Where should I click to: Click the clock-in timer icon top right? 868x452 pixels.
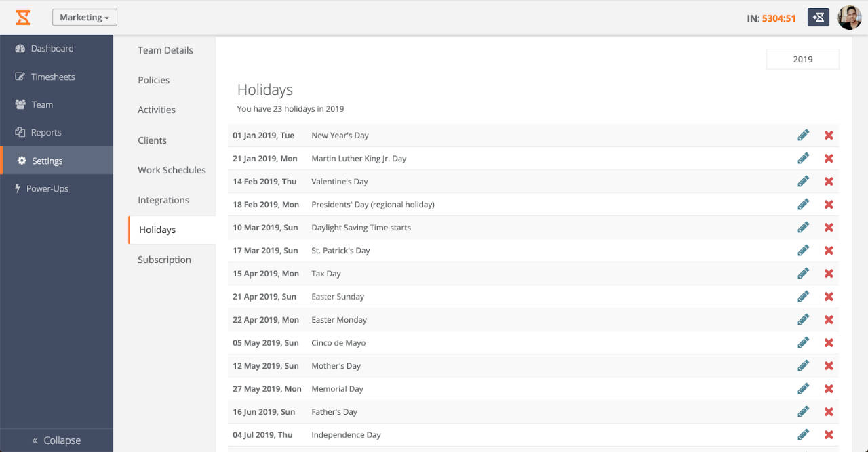pos(818,17)
